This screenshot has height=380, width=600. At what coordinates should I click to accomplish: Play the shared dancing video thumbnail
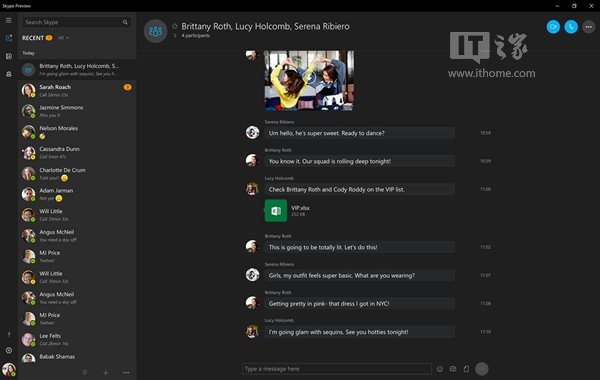[x=309, y=80]
